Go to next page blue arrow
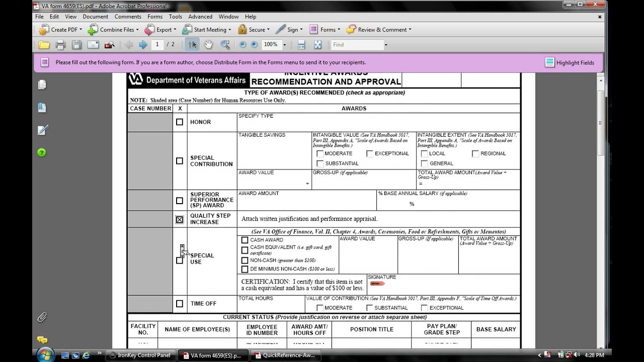Screen dimensions: 644x362 point(143,45)
